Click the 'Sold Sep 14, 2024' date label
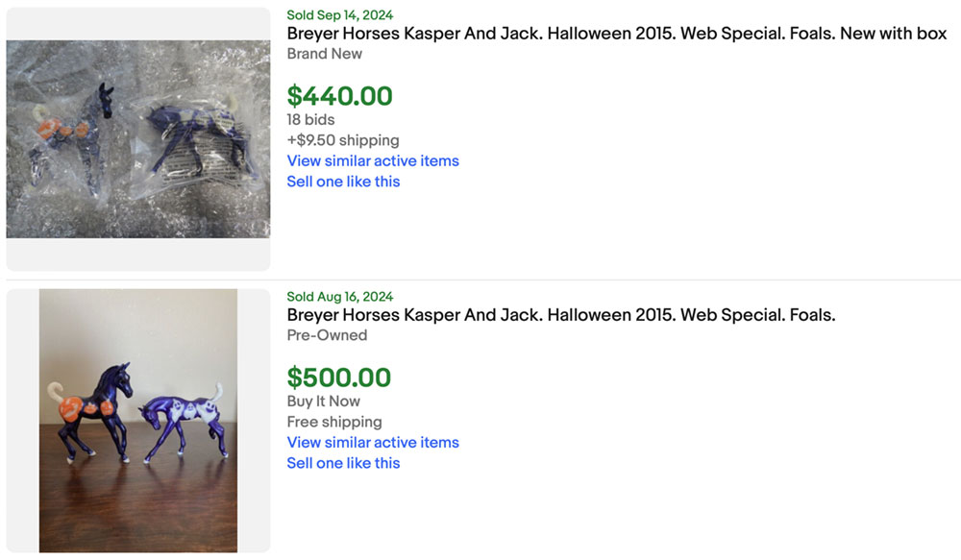The image size is (961, 560). pyautogui.click(x=339, y=15)
